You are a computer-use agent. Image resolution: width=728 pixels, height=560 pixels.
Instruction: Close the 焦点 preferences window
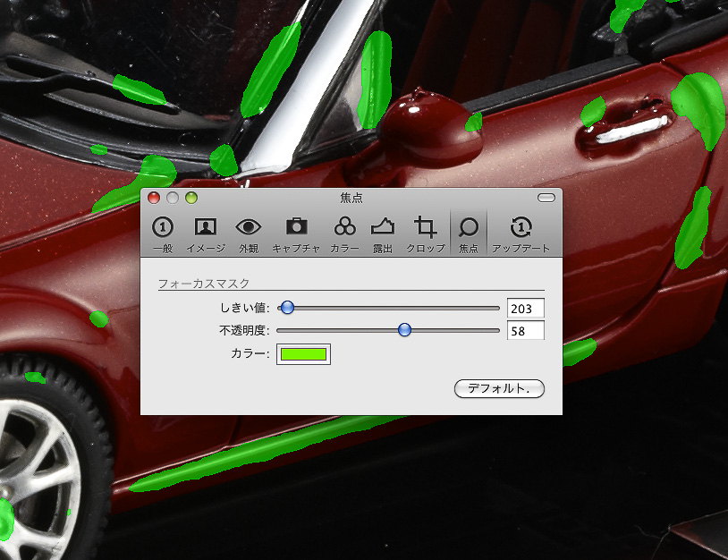tap(154, 198)
